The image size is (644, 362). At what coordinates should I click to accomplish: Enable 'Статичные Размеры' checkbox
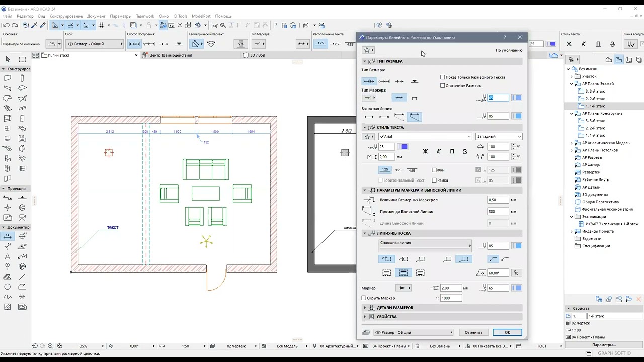443,86
